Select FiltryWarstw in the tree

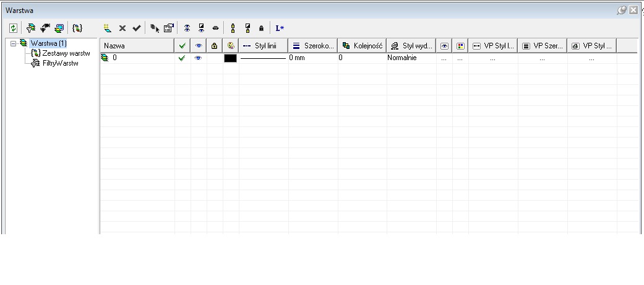pyautogui.click(x=60, y=63)
